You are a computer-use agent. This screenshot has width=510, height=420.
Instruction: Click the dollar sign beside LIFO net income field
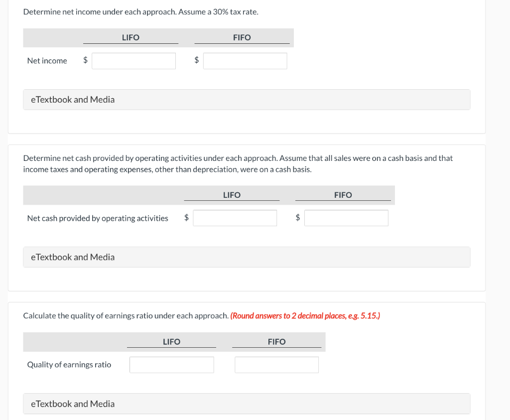(x=85, y=60)
